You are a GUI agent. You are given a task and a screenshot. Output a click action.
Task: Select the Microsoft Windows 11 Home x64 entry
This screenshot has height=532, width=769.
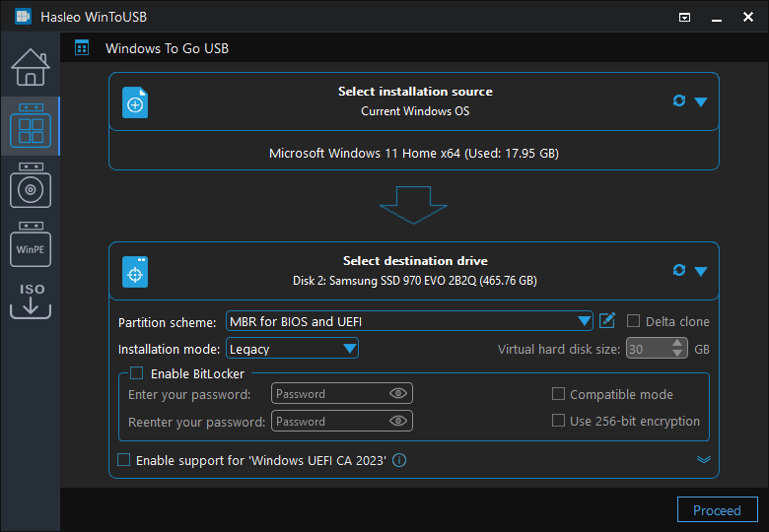(x=414, y=153)
